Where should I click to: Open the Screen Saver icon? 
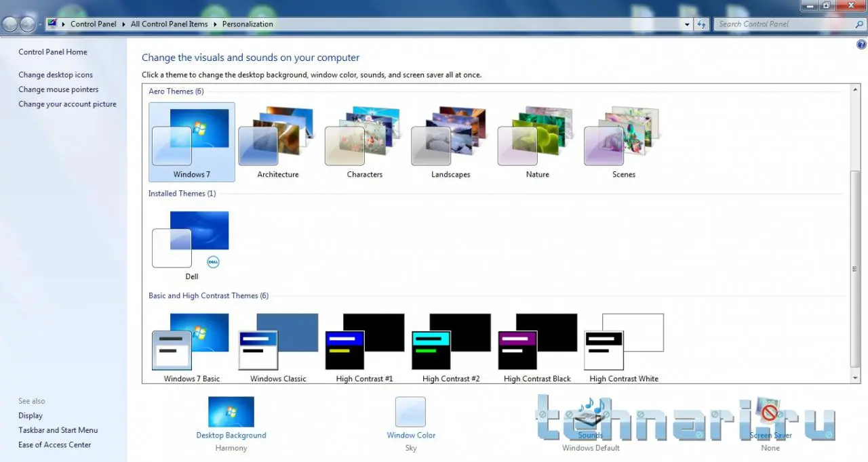(x=770, y=412)
